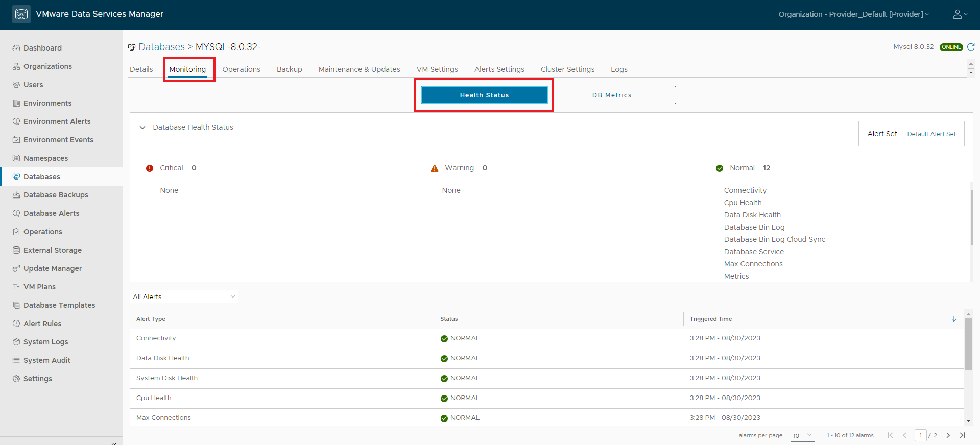Viewport: 980px width, 445px height.
Task: Go to the previous alarms page
Action: 904,435
